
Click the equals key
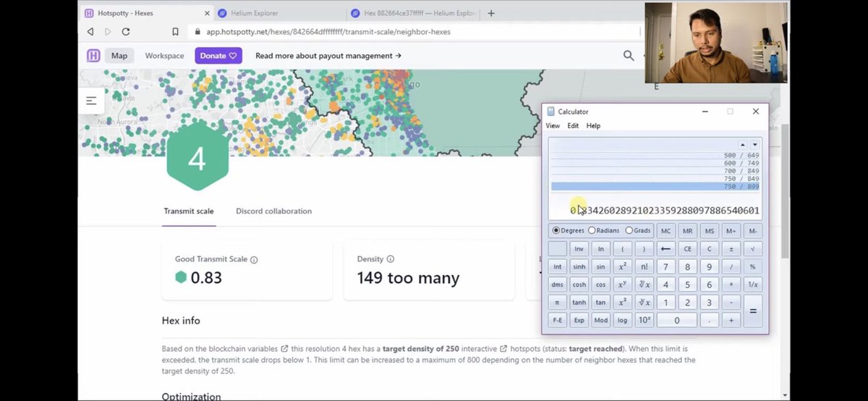tap(753, 311)
